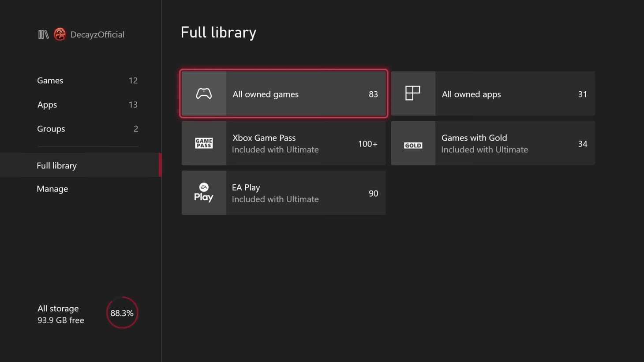Select Apps in the sidebar
Screen dimensions: 644x362
point(47,104)
